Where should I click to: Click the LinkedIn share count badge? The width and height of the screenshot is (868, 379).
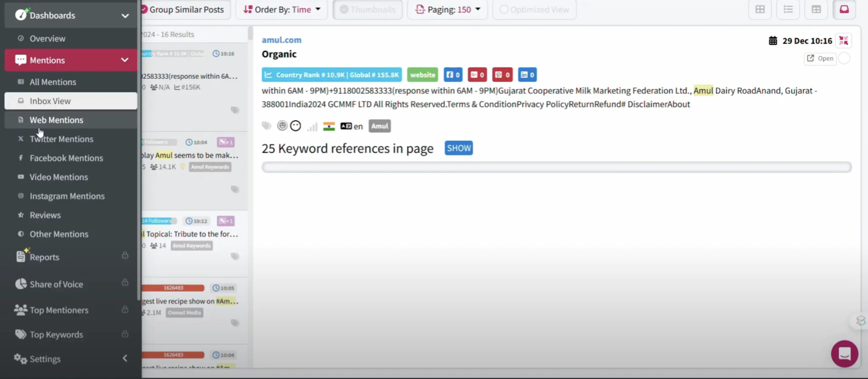coord(527,75)
